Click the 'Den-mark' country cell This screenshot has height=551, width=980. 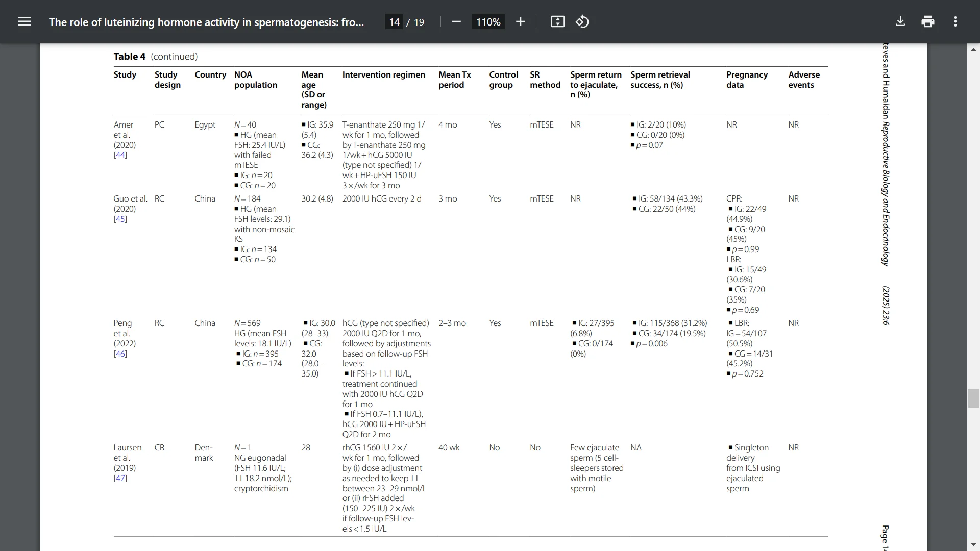(204, 453)
